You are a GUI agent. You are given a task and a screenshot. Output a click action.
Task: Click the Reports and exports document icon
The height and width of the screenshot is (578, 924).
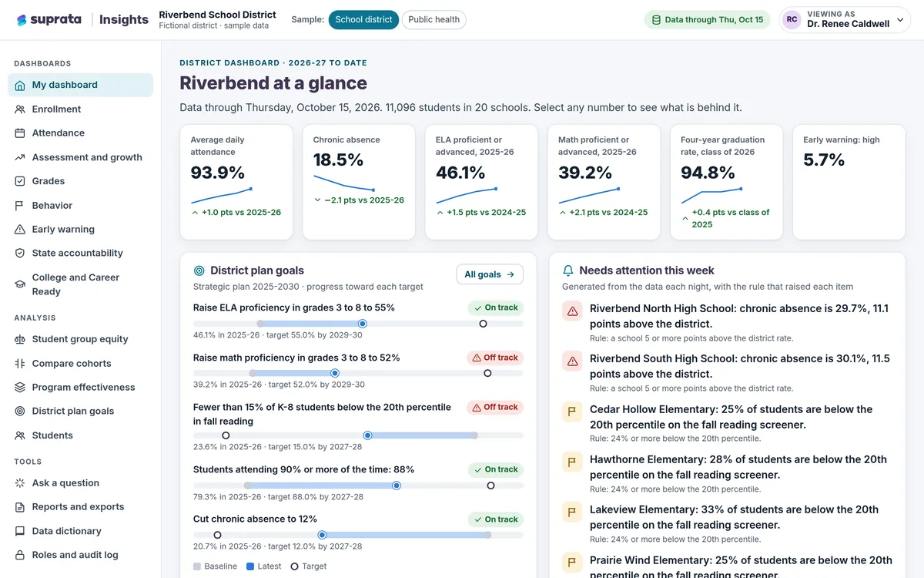[x=20, y=507]
